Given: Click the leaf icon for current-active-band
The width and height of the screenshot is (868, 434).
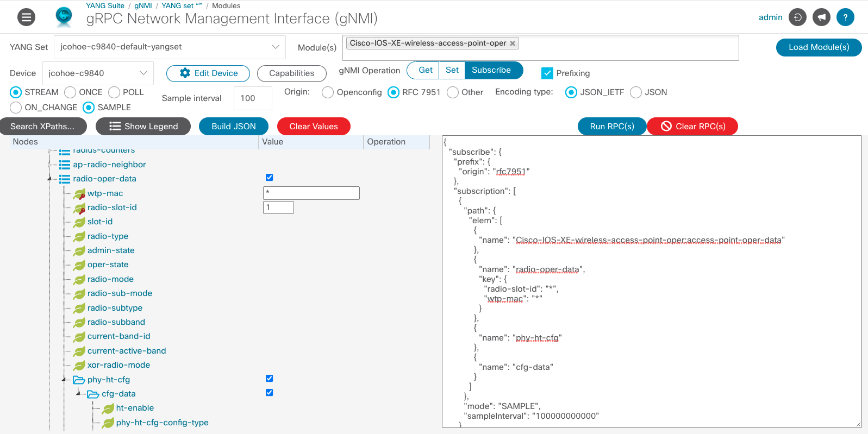Looking at the screenshot, I should click(x=79, y=351).
